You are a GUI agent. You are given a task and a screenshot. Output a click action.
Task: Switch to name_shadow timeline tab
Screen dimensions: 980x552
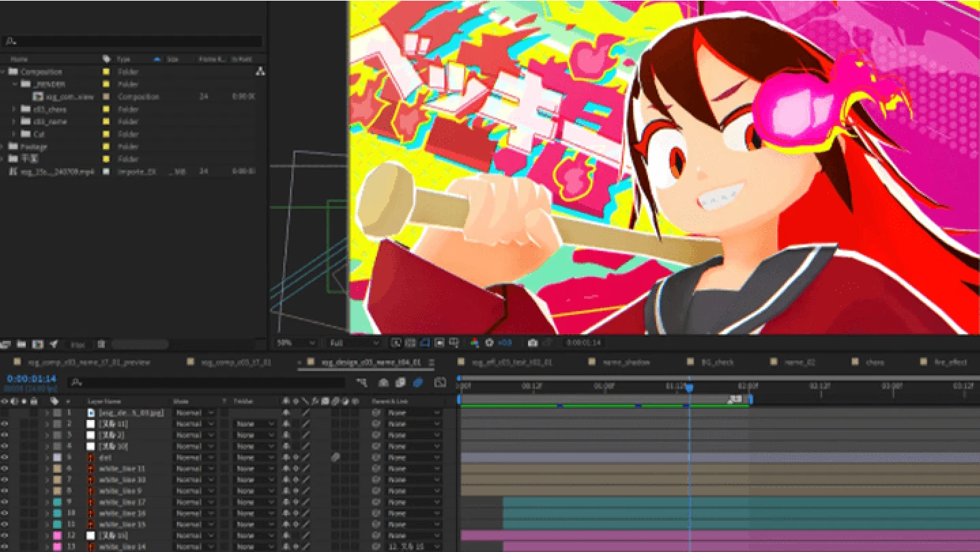pos(626,362)
